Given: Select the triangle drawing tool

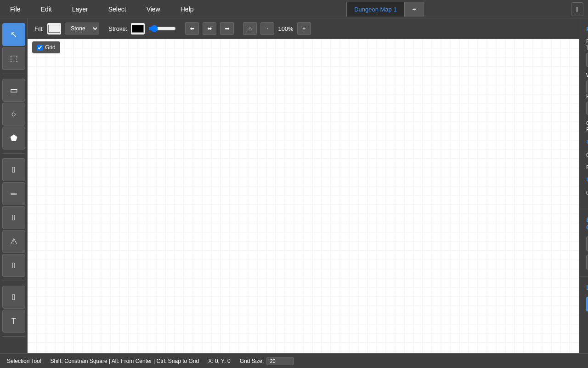Looking at the screenshot, I should click(x=14, y=241).
